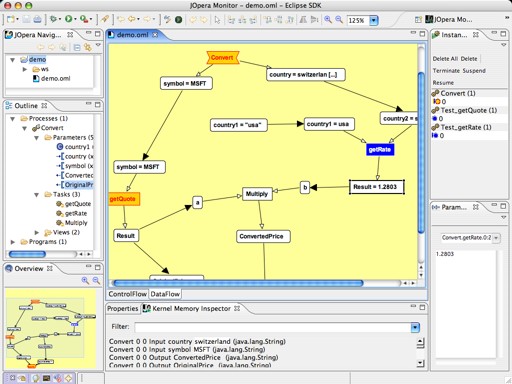Open the Properties tab
The width and height of the screenshot is (512, 384).
[122, 309]
